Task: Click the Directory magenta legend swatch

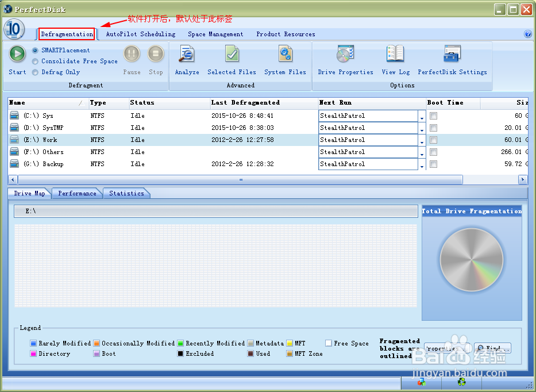Action: [x=33, y=353]
